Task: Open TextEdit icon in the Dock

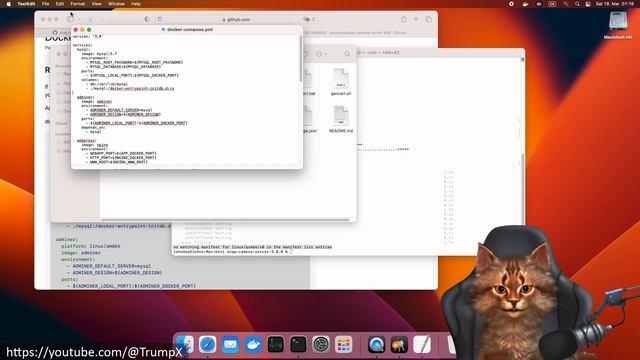Action: pos(422,345)
